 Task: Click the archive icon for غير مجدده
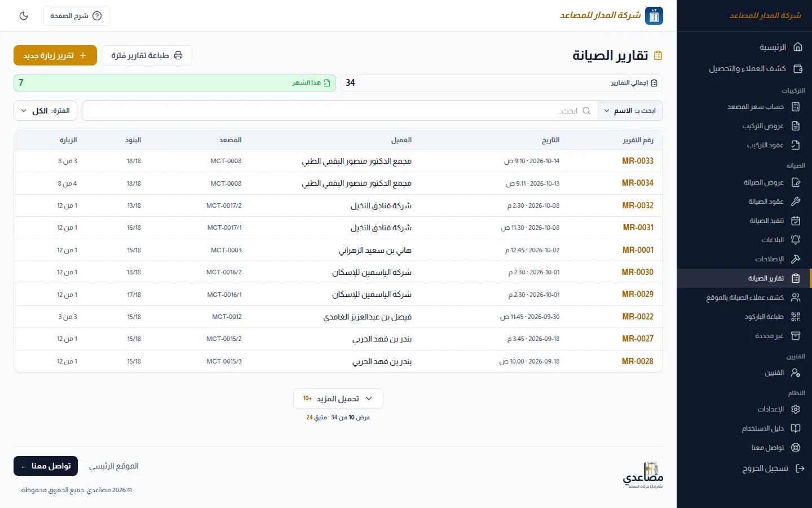(796, 336)
